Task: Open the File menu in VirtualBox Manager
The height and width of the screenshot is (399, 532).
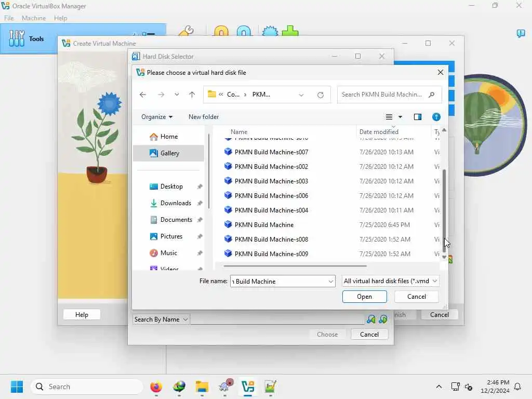Action: (x=9, y=18)
